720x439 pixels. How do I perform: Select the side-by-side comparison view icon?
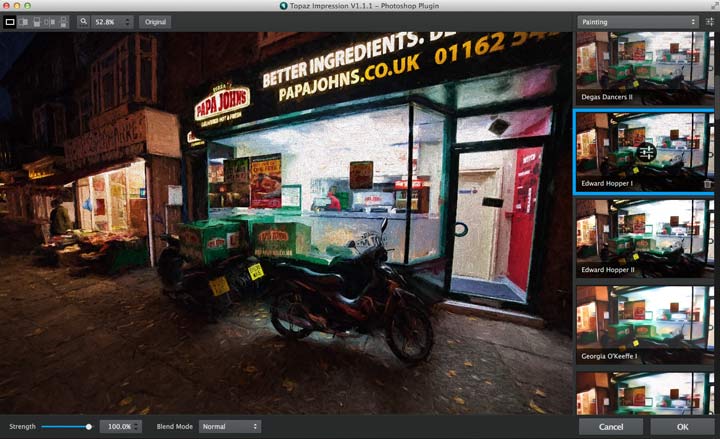pyautogui.click(x=50, y=22)
